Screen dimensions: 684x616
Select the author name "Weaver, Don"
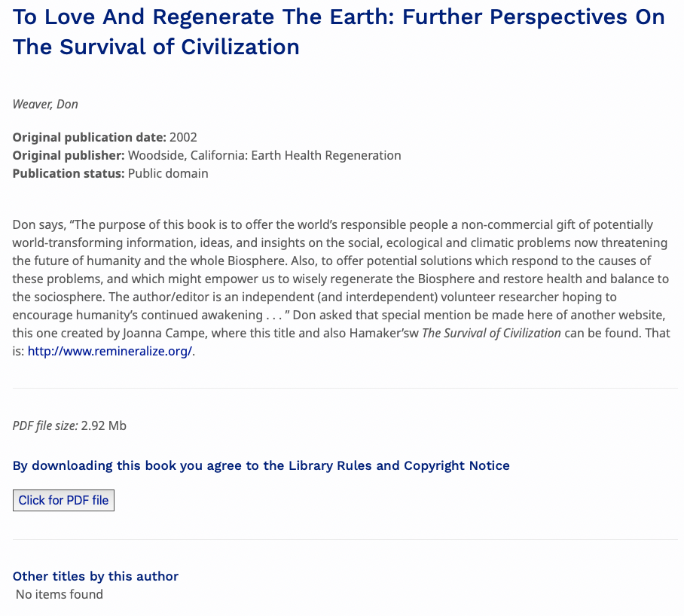pos(45,104)
